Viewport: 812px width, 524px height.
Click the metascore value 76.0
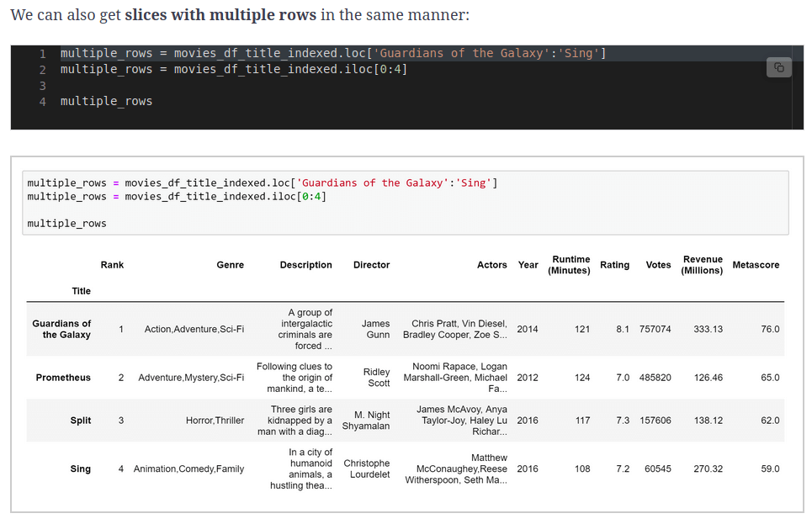[x=770, y=330]
